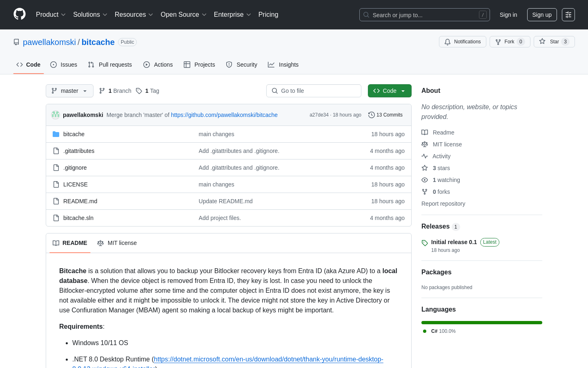
Task: Click the tag icon next to 1 Tag
Action: 139,91
